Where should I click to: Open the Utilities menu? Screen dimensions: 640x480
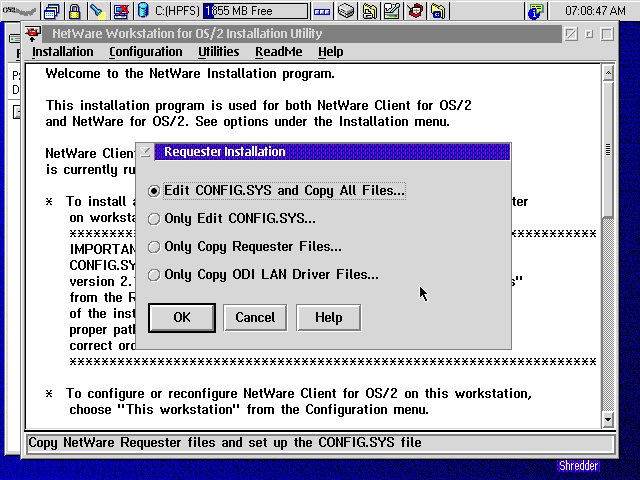pos(219,52)
